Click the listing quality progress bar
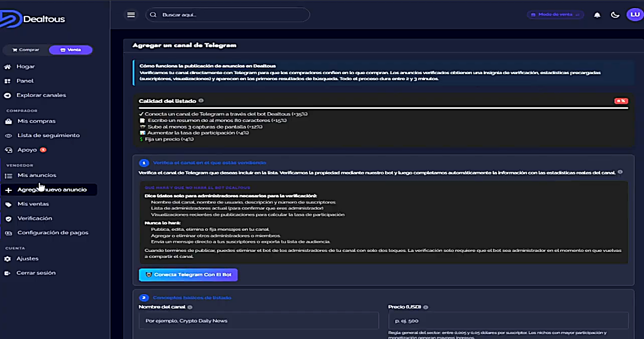Viewport: 644px width, 339px height. [x=383, y=108]
